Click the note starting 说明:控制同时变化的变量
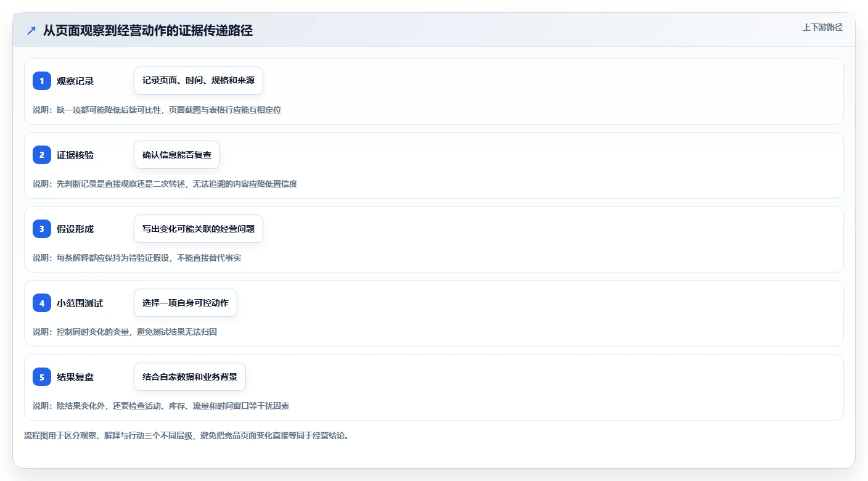This screenshot has height=481, width=868. [x=125, y=332]
